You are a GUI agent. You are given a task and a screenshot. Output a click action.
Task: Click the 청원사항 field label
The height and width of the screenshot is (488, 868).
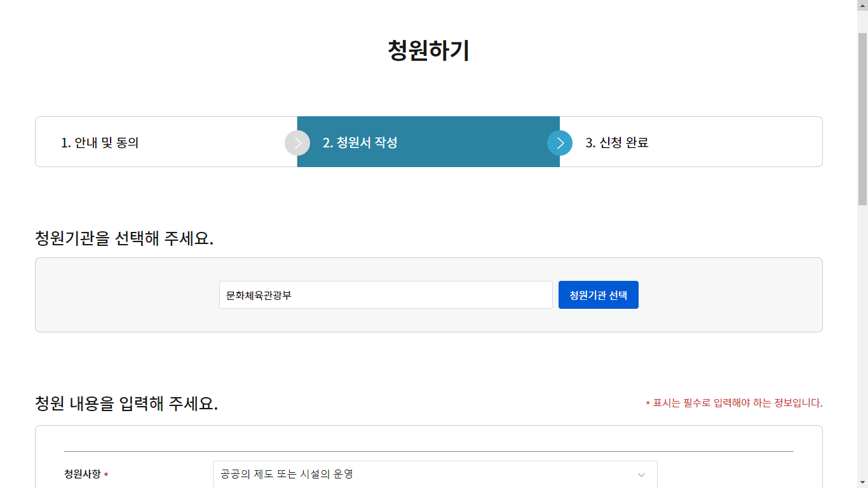coord(83,474)
